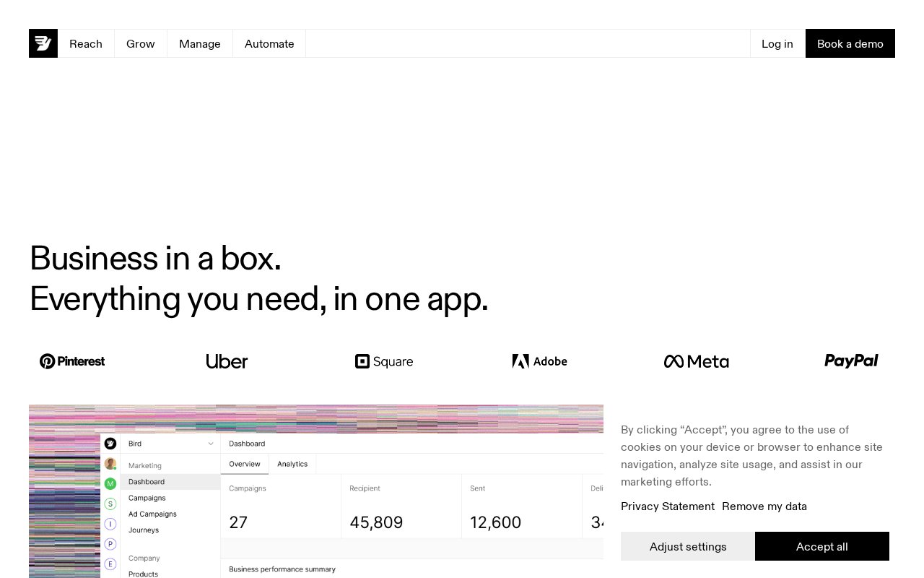Click the Square logo

(x=384, y=361)
